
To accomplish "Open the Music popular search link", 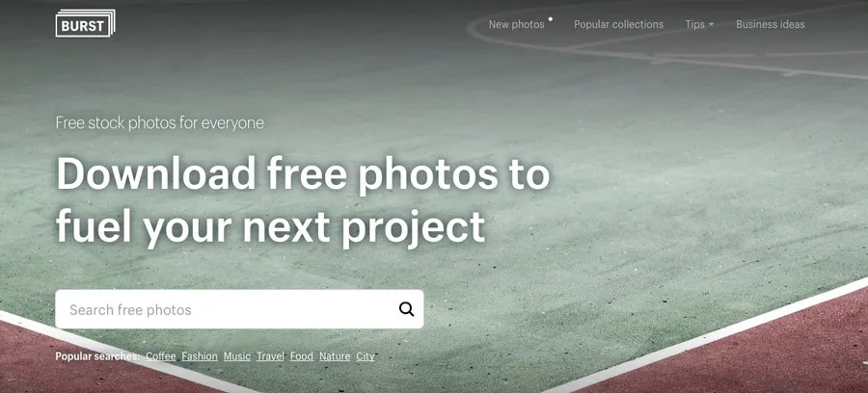I will 237,356.
